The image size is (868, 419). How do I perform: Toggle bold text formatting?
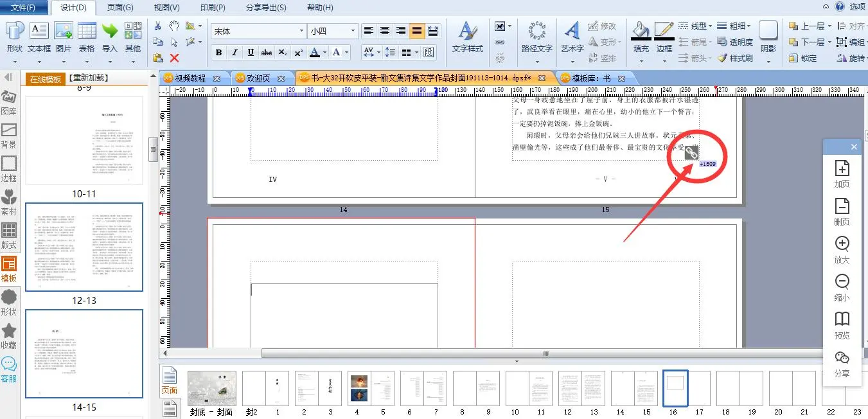218,53
